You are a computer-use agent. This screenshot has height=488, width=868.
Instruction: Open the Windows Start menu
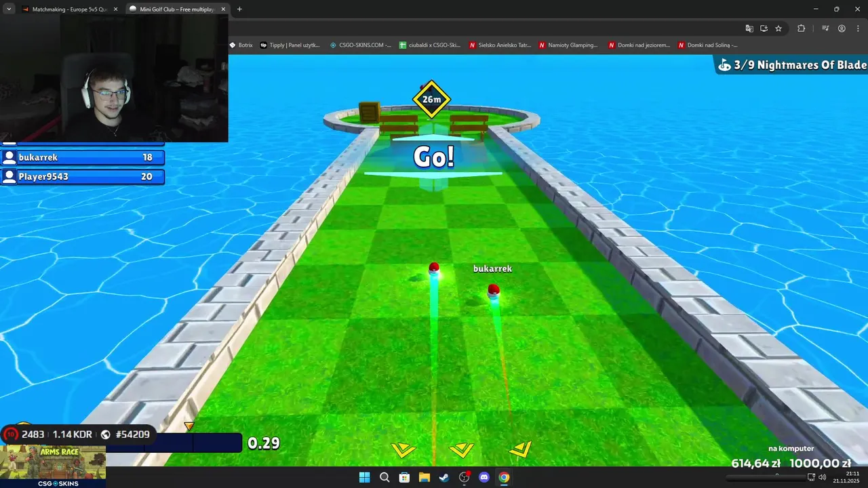364,477
